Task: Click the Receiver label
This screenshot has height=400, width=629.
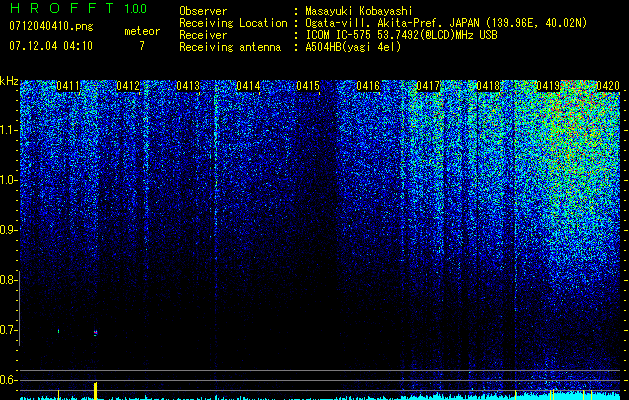Action: pos(203,35)
